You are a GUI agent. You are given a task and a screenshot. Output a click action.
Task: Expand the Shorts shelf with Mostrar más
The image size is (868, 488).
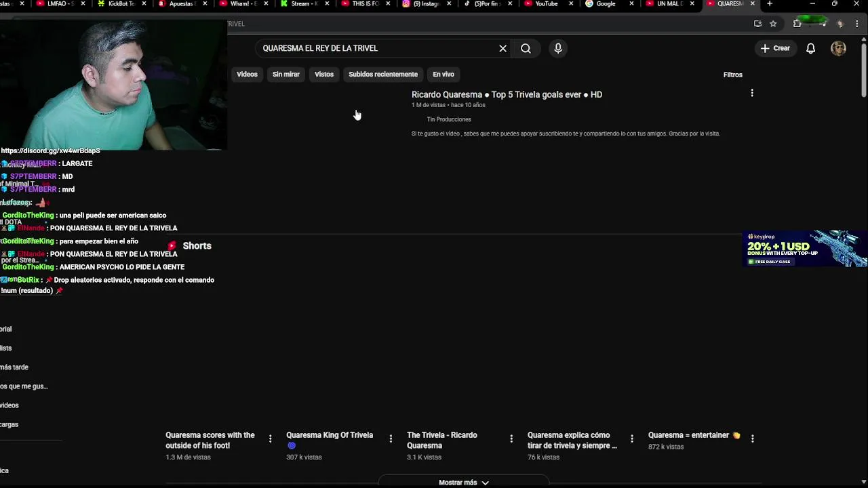464,483
